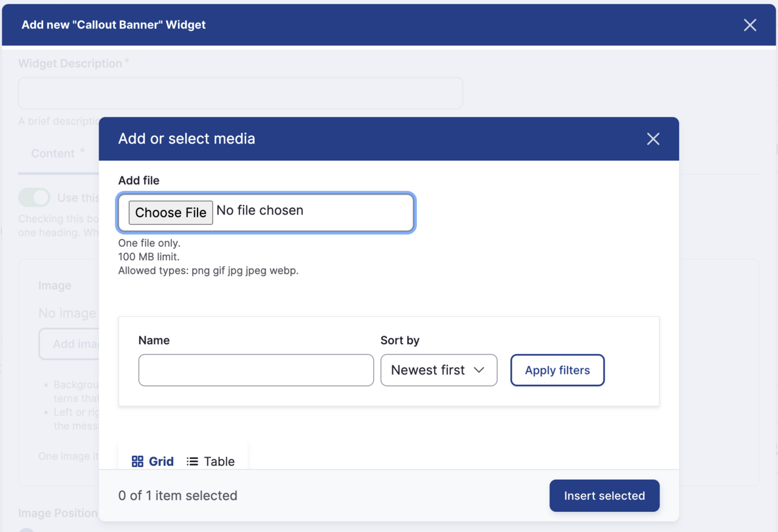
Task: Click the Sort by field label
Action: pos(399,340)
